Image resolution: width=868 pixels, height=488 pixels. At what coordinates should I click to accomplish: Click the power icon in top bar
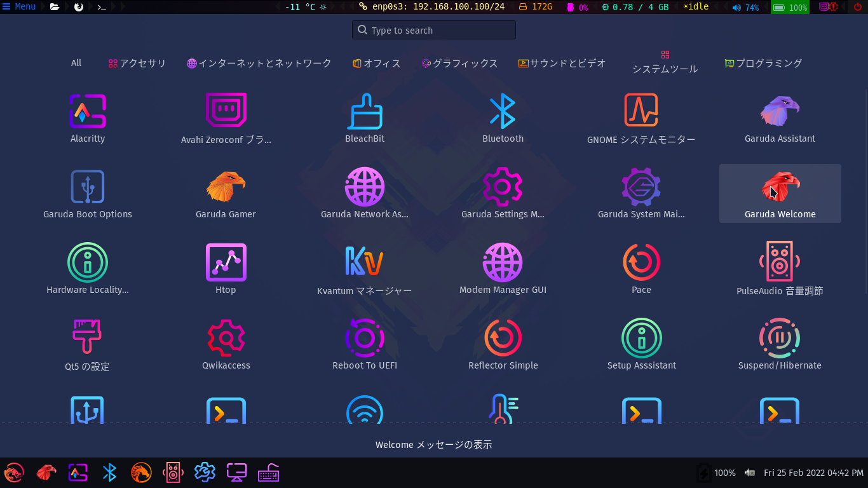click(857, 7)
